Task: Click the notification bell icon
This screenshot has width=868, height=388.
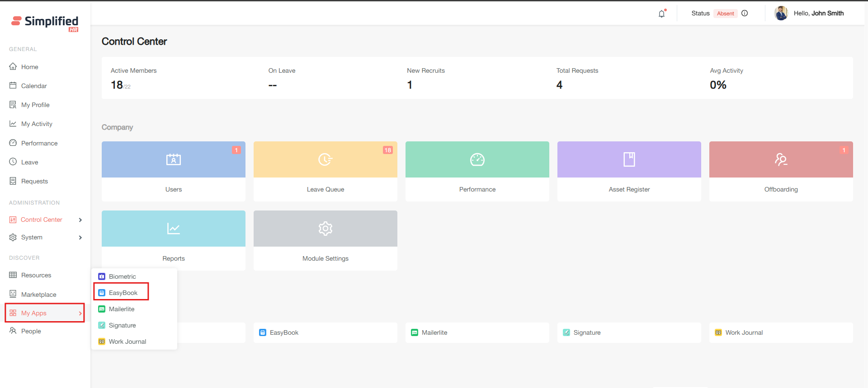Action: tap(661, 14)
